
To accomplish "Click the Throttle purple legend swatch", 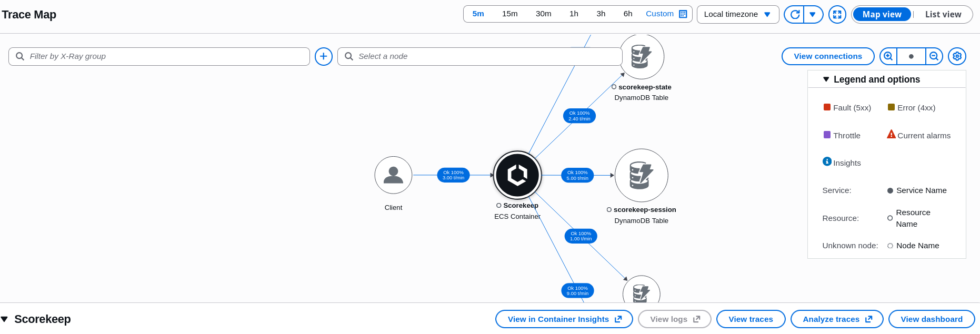I will coord(827,135).
